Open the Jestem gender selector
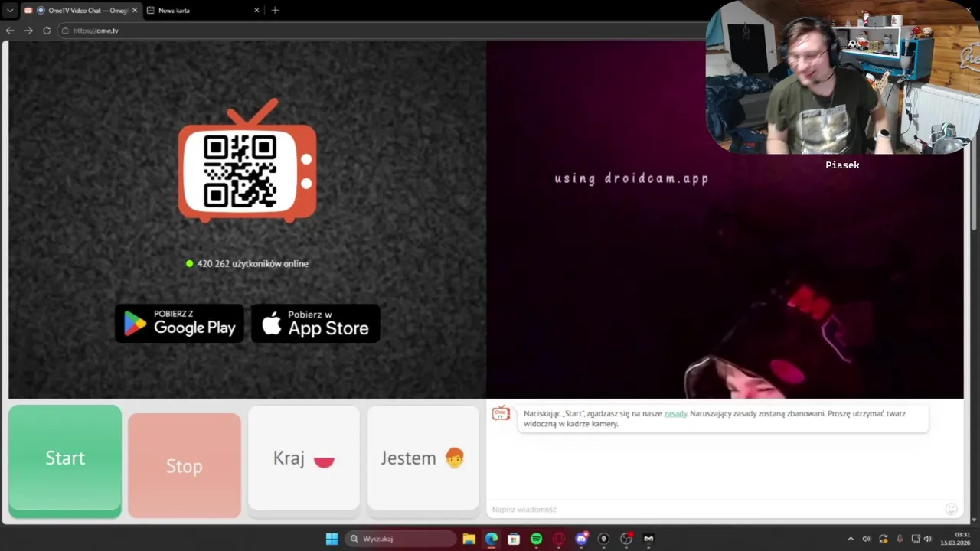980x551 pixels. pyautogui.click(x=423, y=458)
